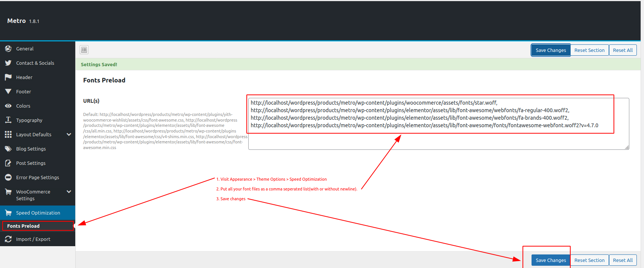This screenshot has height=268, width=644.
Task: Go to Header settings
Action: 38,77
